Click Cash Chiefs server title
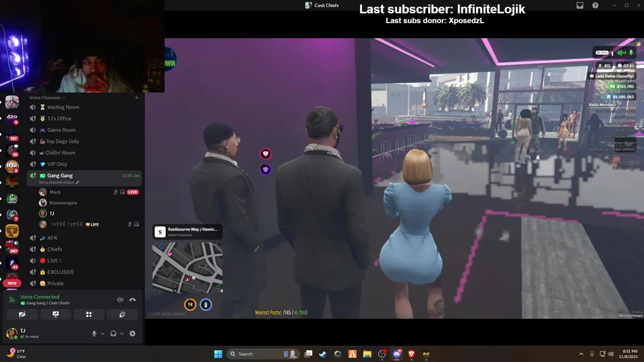Image resolution: width=644 pixels, height=362 pixels. 322,6
